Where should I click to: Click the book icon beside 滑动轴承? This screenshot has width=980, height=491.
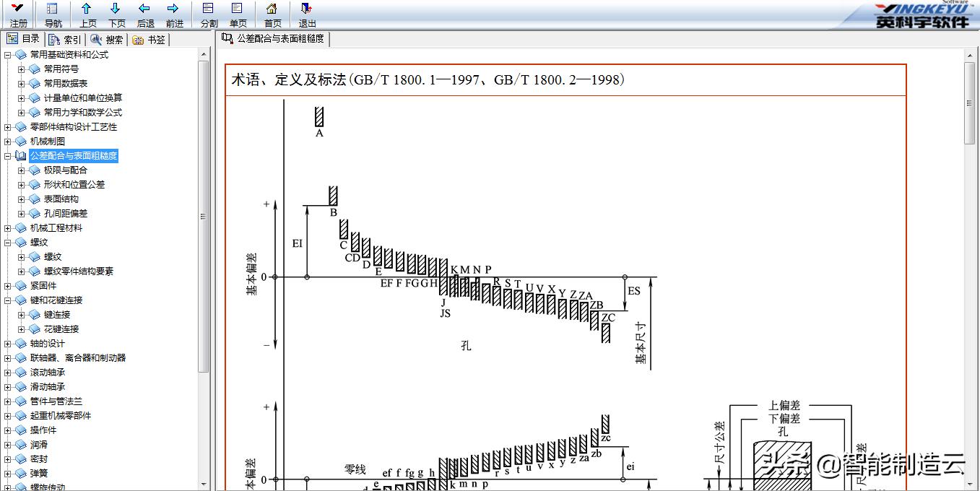tap(20, 387)
